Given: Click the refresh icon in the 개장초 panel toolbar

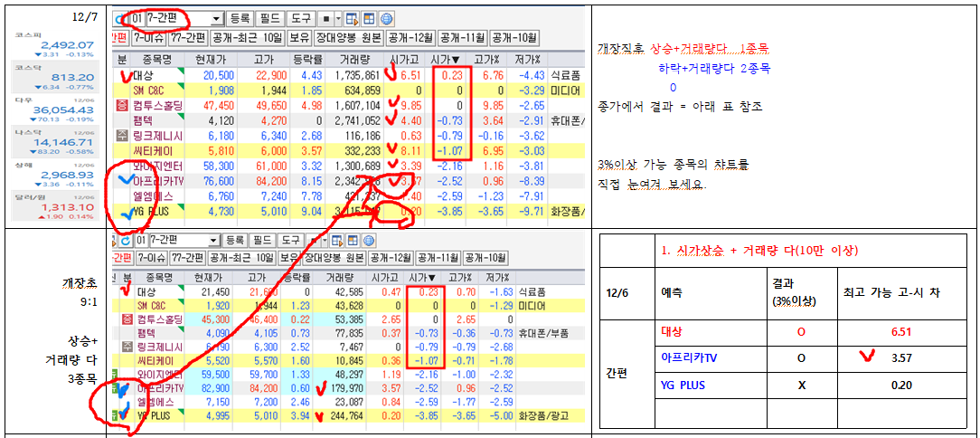Looking at the screenshot, I should [x=125, y=241].
